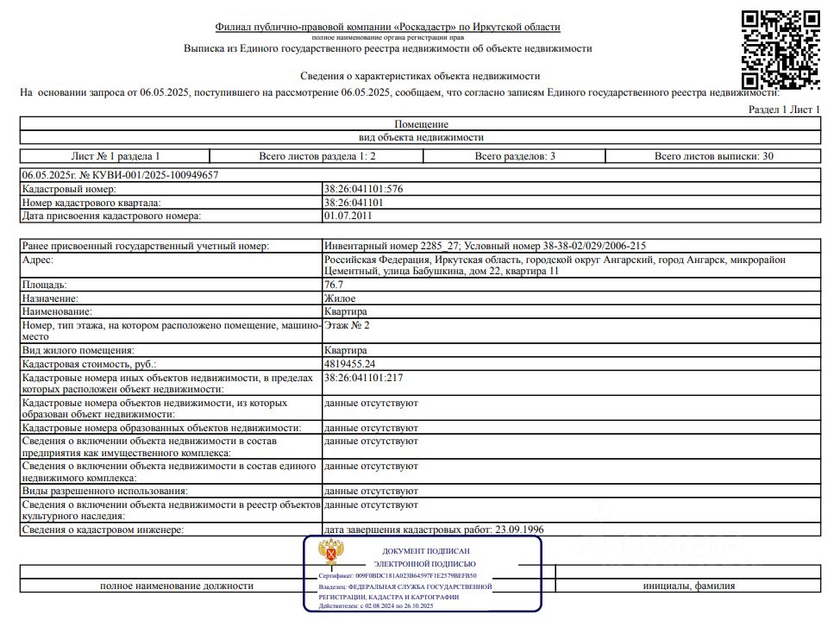Click the Лист № 1 раздела 1 cell
This screenshot has width=840, height=633.
point(116,156)
